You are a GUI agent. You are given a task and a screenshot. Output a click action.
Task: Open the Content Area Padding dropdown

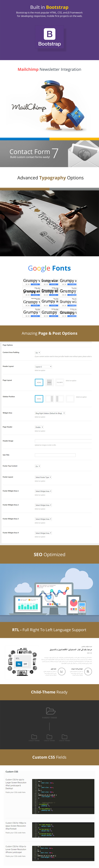tap(37, 353)
